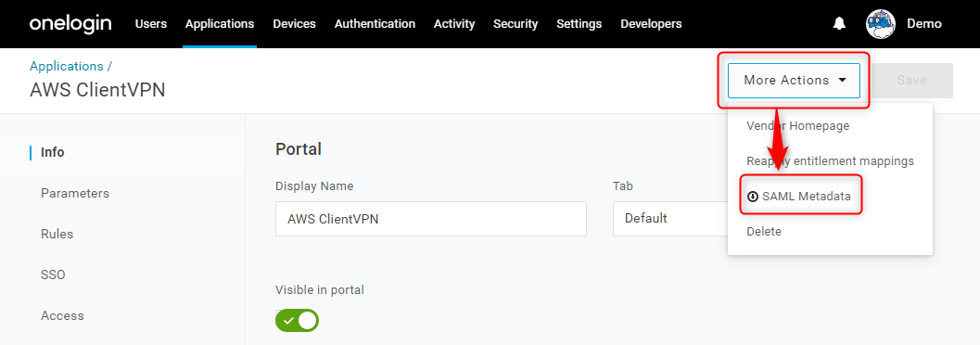Go to the Access side tab
The image size is (980, 345).
[62, 315]
